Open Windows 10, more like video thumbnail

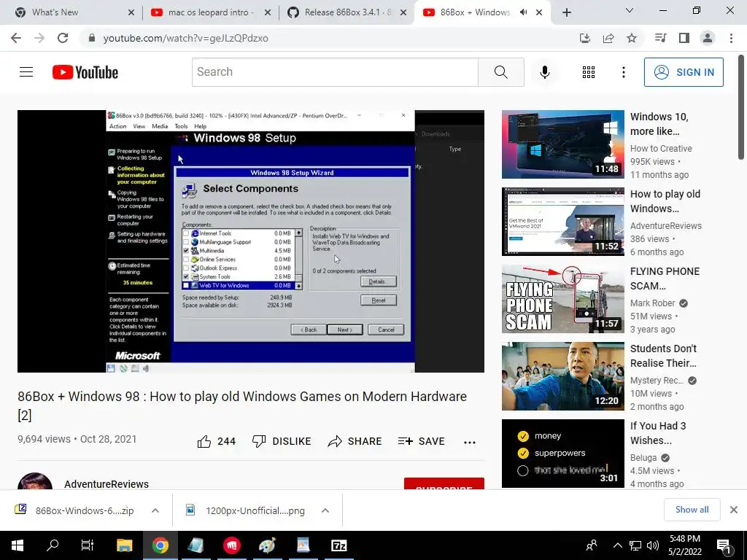coord(562,144)
